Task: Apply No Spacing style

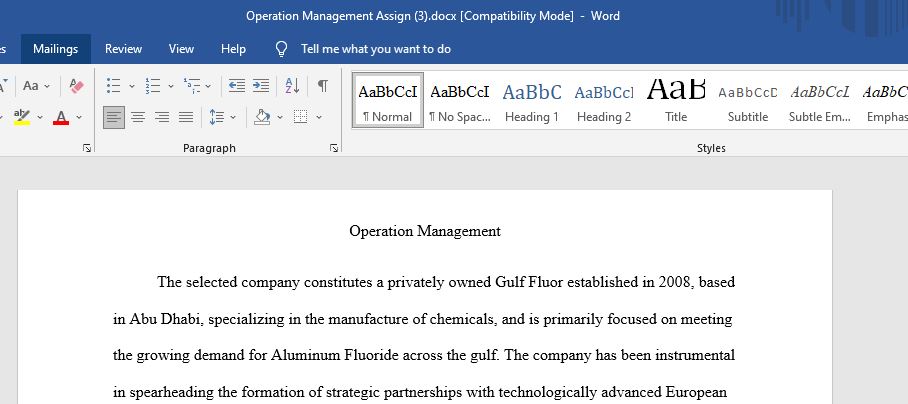Action: point(460,100)
